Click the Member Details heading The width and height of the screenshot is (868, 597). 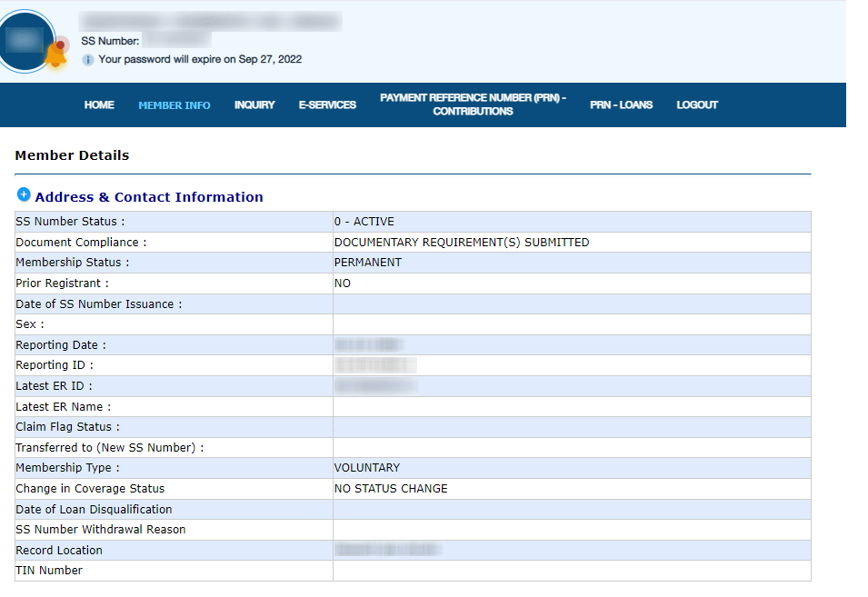[72, 155]
